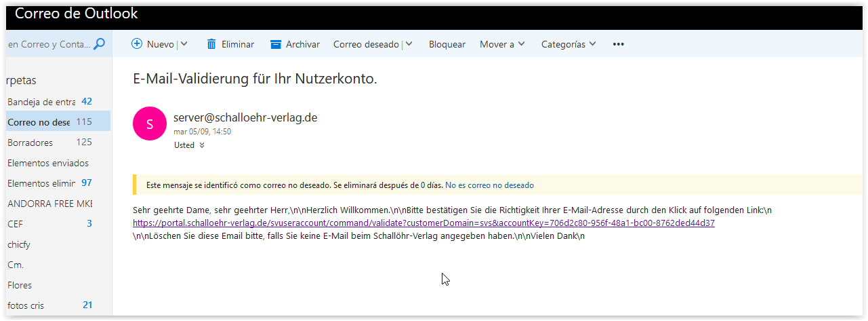Click the pink sender avatar S
The width and height of the screenshot is (868, 321).
[x=150, y=124]
